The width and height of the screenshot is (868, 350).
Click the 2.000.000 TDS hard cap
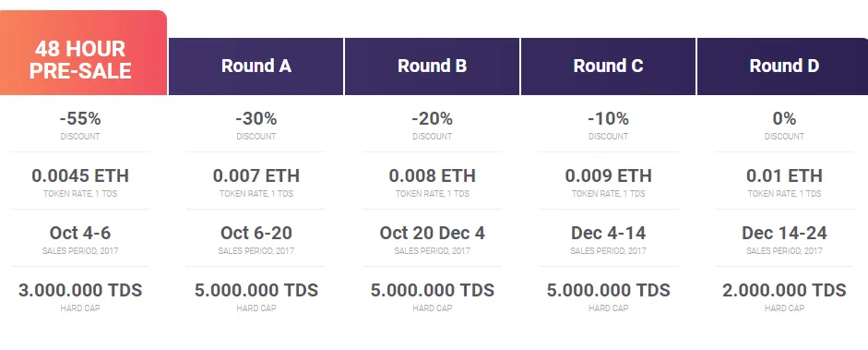tap(784, 290)
